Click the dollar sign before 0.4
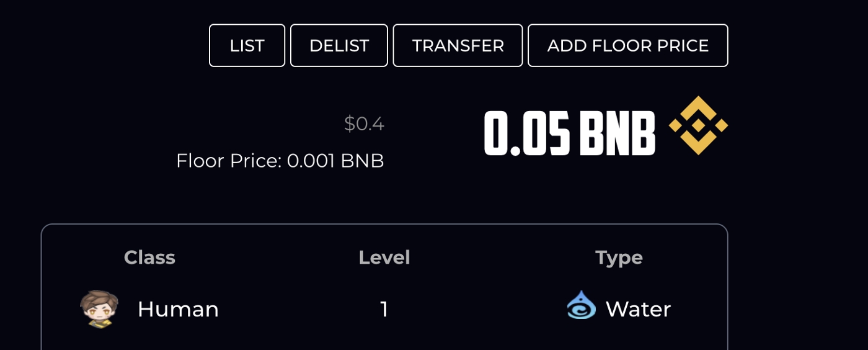This screenshot has width=868, height=350. tap(350, 124)
